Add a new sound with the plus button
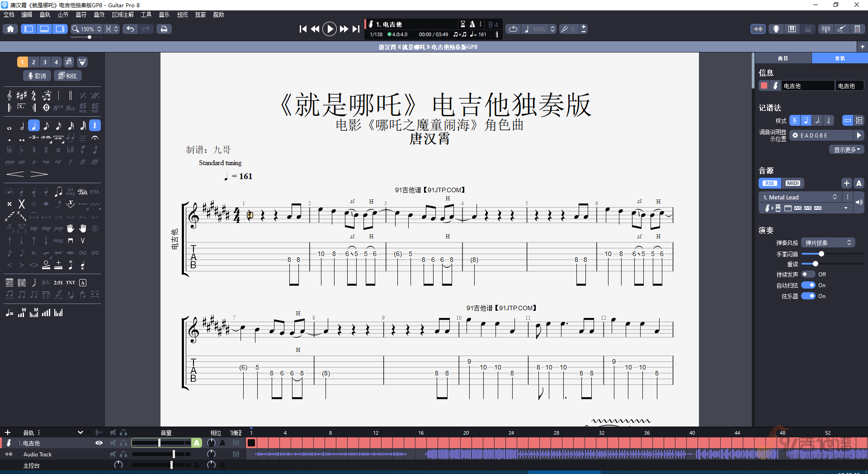This screenshot has width=868, height=474. pos(847,183)
